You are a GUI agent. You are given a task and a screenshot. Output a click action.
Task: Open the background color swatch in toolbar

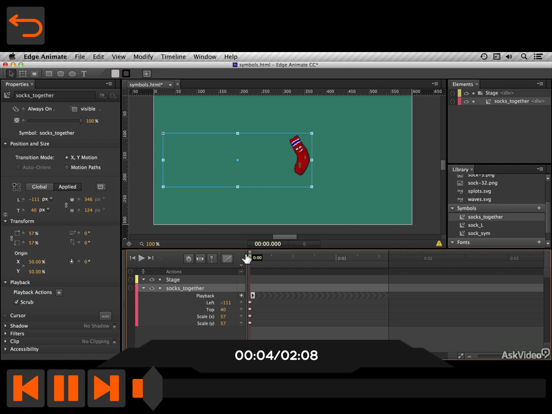click(x=115, y=73)
